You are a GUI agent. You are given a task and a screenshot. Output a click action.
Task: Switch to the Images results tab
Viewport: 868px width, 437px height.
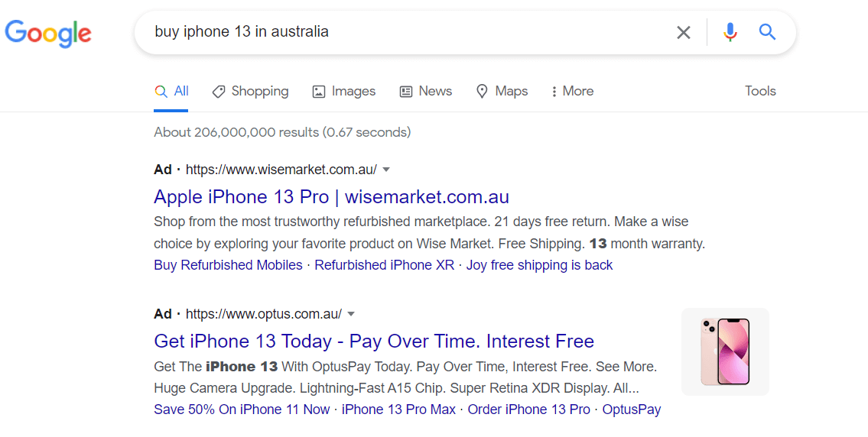coord(344,91)
